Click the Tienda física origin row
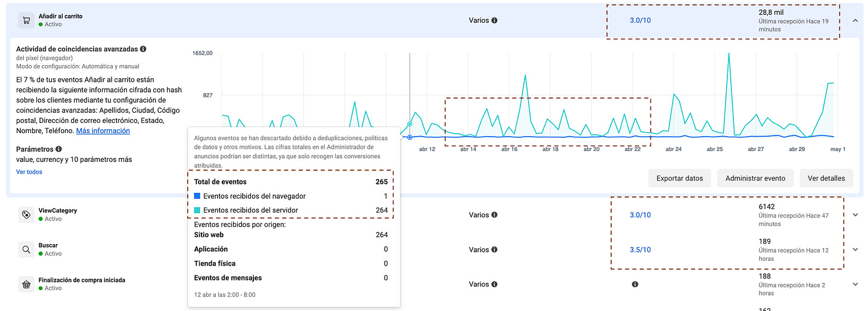 tap(291, 264)
